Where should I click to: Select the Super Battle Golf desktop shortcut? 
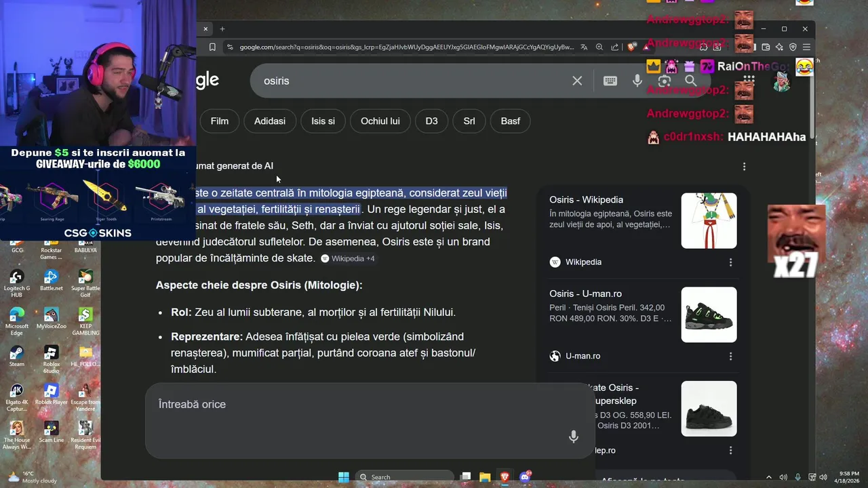(x=85, y=283)
